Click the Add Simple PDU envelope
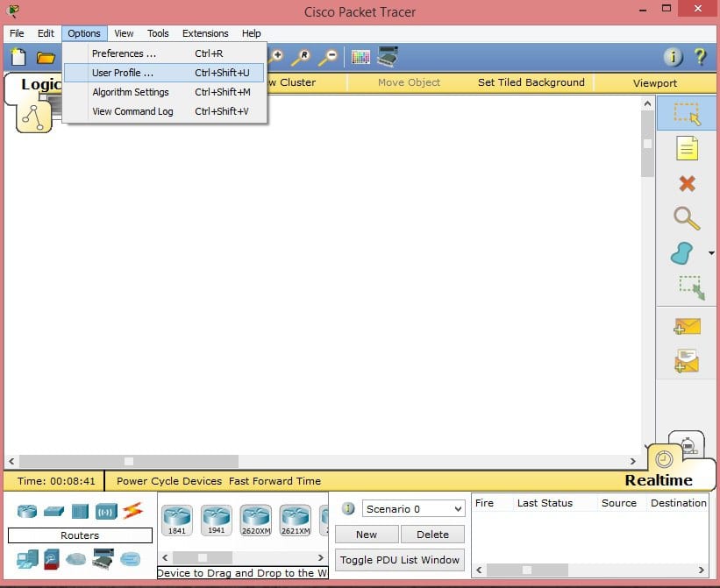720x588 pixels. pyautogui.click(x=687, y=326)
